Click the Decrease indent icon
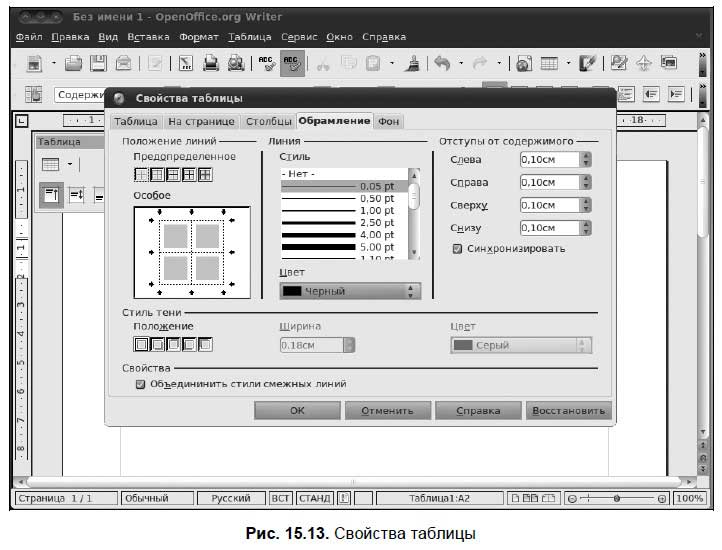Viewport: 722px width, 550px height. click(651, 94)
